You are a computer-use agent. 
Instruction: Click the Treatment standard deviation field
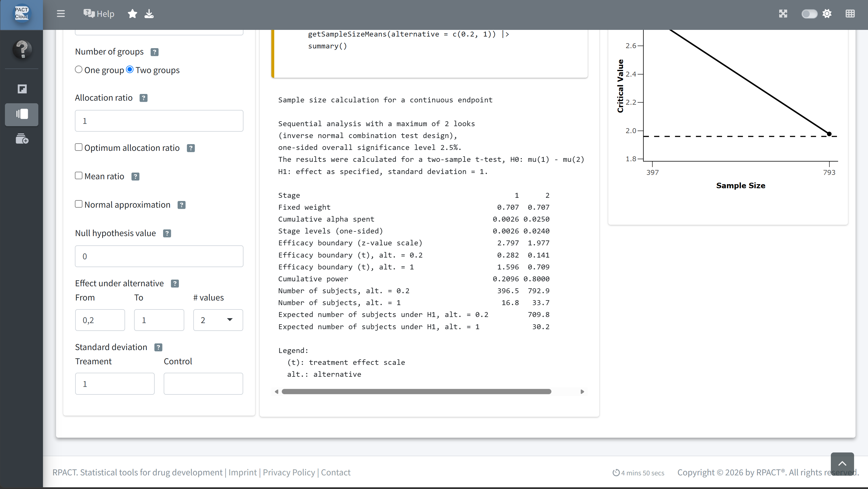115,384
